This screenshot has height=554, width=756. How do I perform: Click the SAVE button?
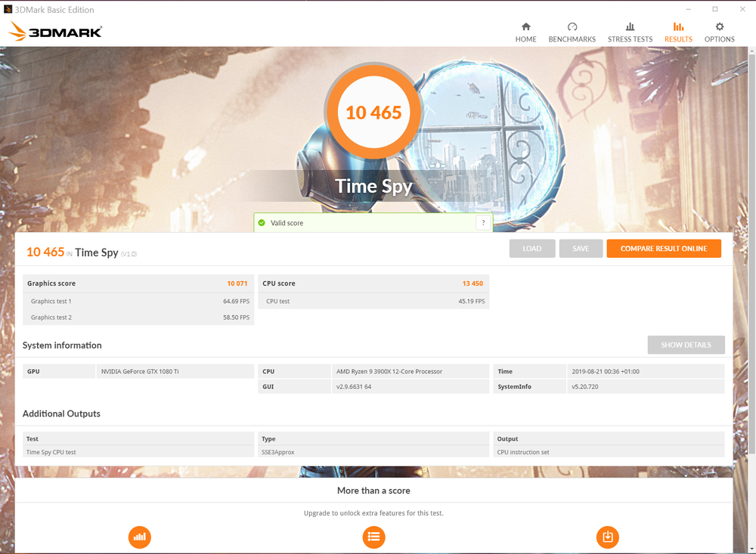point(581,249)
